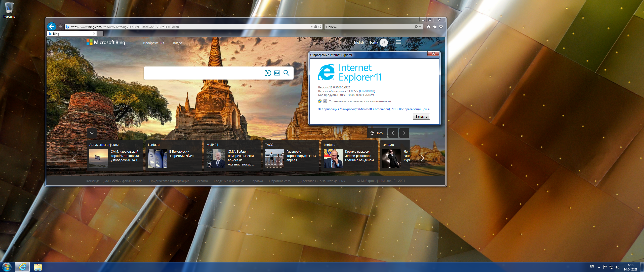Click the Bing search magnifier icon
The height and width of the screenshot is (272, 644).
[287, 73]
